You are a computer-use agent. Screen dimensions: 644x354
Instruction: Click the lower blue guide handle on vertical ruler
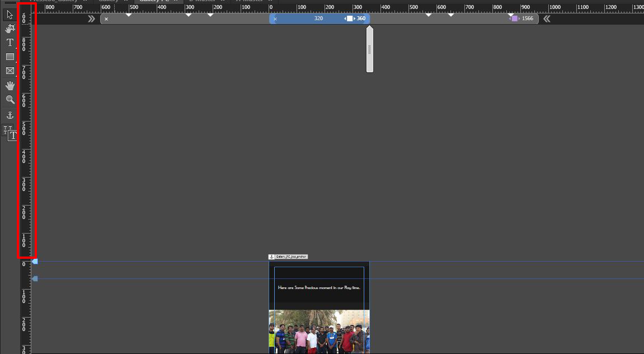pyautogui.click(x=35, y=279)
